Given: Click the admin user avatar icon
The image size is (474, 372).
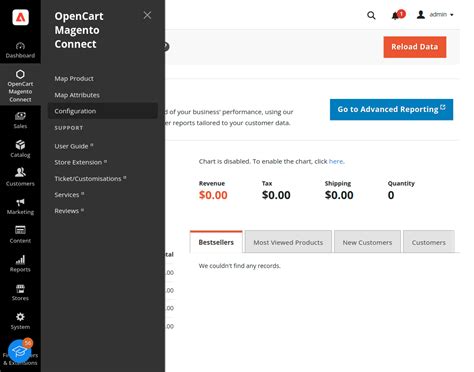Looking at the screenshot, I should click(x=421, y=15).
